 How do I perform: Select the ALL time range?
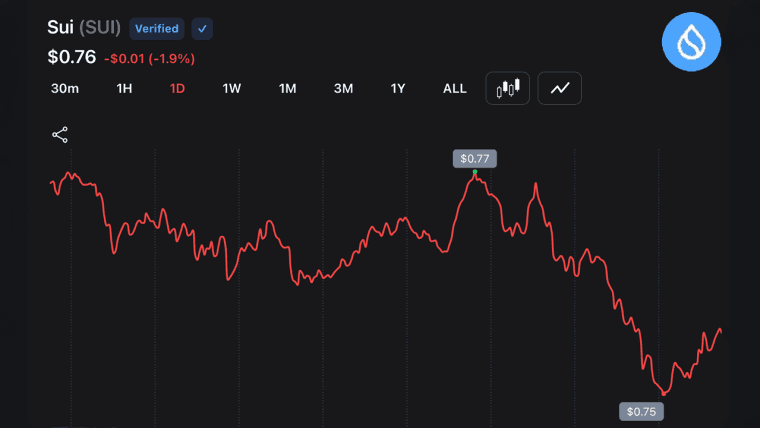click(455, 89)
